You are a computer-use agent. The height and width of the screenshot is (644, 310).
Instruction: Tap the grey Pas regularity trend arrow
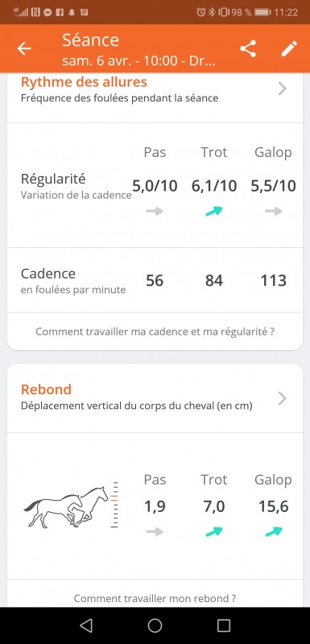coord(155,212)
